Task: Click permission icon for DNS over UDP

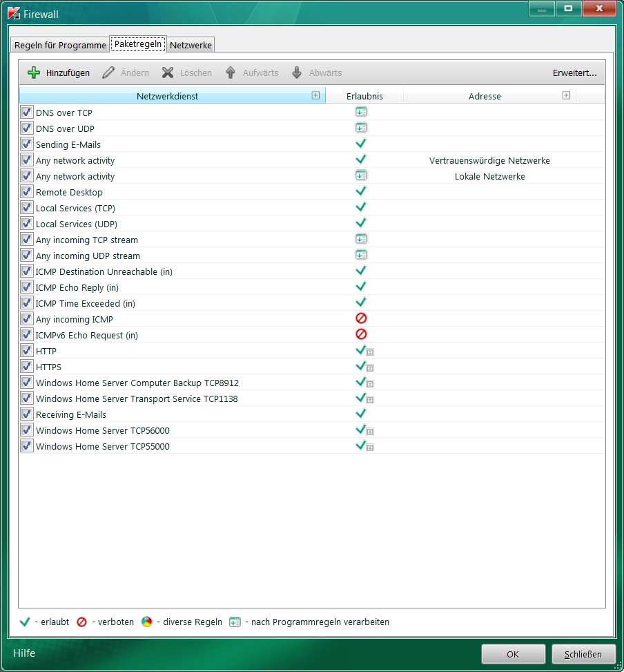Action: [x=361, y=128]
